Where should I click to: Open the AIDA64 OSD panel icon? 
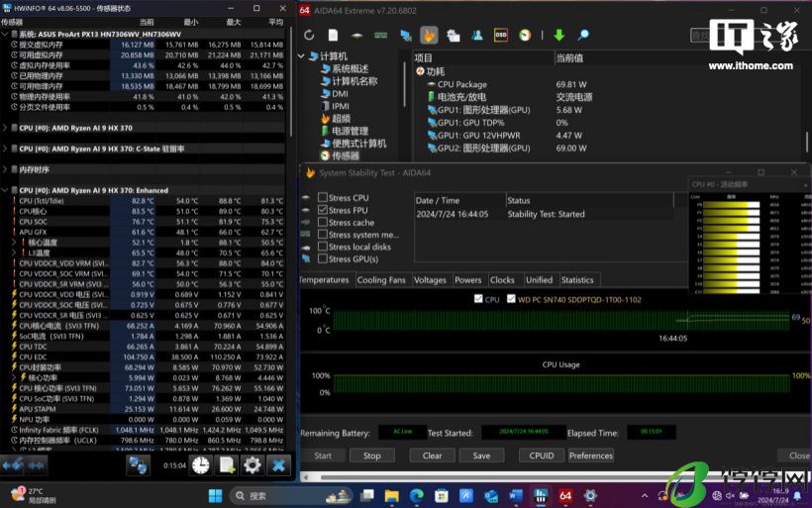point(501,35)
